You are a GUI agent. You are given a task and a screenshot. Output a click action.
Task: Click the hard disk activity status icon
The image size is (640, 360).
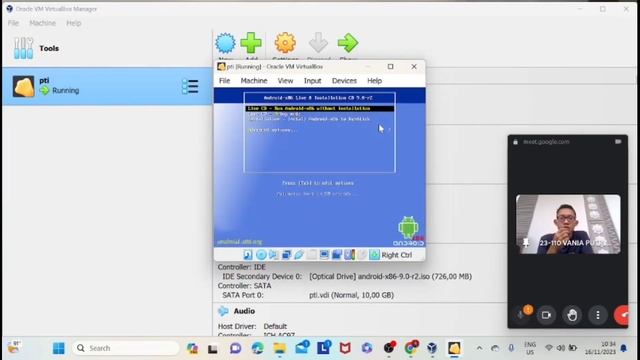pyautogui.click(x=248, y=255)
